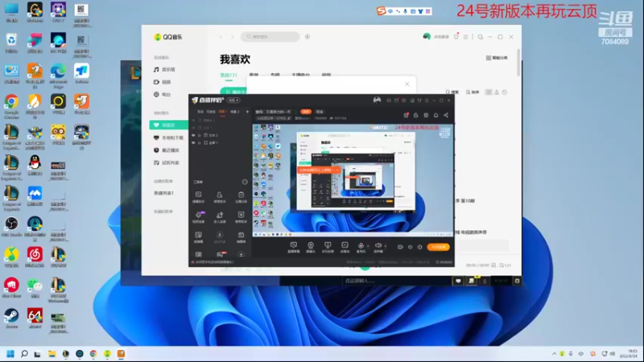Click QQ Music vertical scrollbar
This screenshot has height=362, width=644.
point(518,63)
